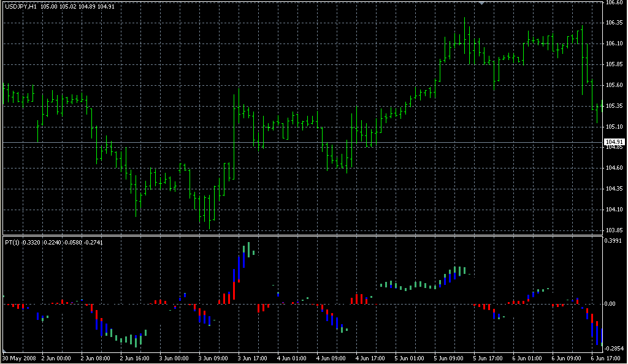Click the current price tag 104.91
Image resolution: width=628 pixels, height=364 pixels.
pyautogui.click(x=615, y=142)
